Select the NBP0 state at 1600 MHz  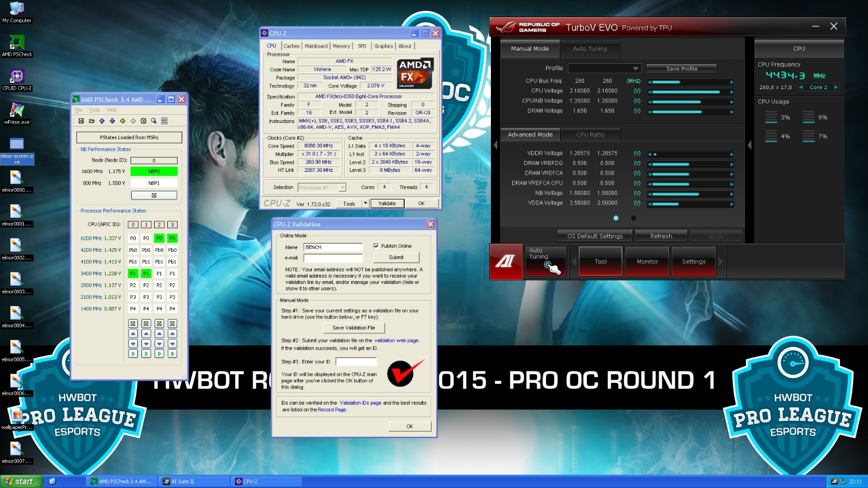click(x=154, y=171)
